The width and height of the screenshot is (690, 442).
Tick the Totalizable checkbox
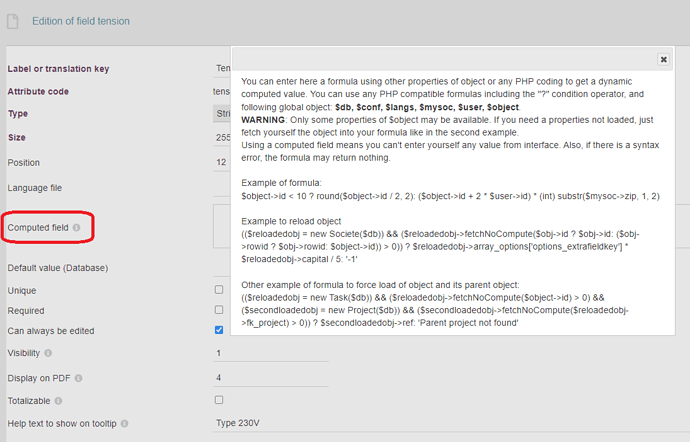[x=219, y=400]
